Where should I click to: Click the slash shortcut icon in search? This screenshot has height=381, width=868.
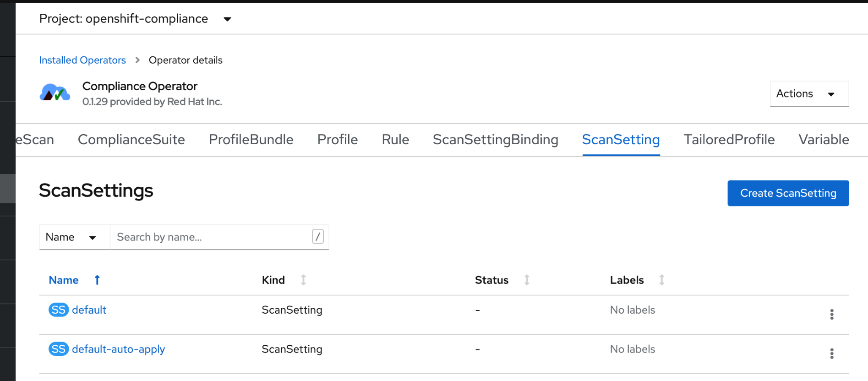pyautogui.click(x=317, y=237)
